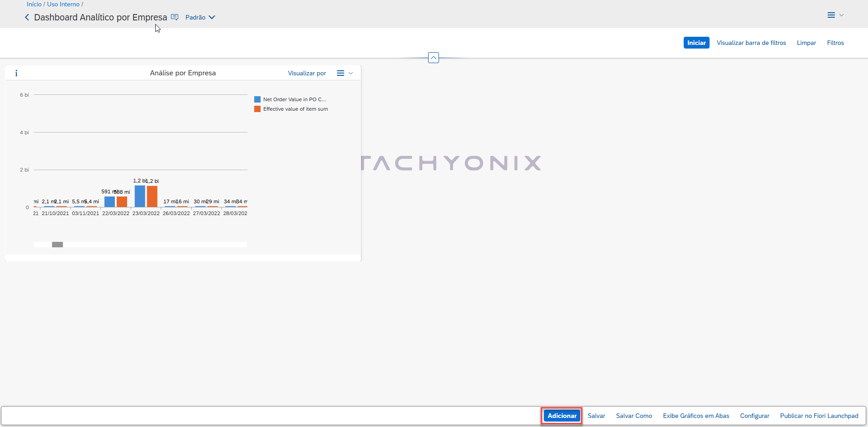868x427 pixels.
Task: Toggle Exibe Gráficos em Abas
Action: click(696, 416)
